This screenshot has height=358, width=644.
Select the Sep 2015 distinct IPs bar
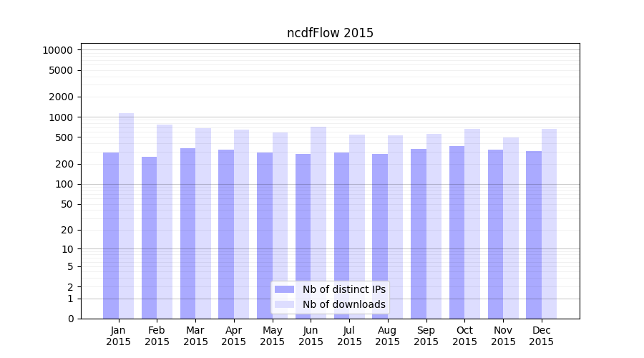[419, 233]
